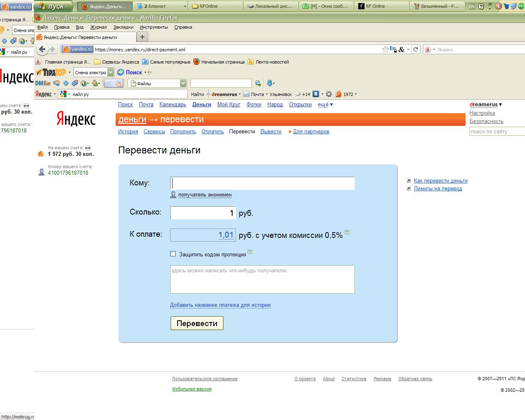Image resolution: width=525 pixels, height=420 pixels.
Task: Open the Как перевести деньги link
Action: point(441,180)
